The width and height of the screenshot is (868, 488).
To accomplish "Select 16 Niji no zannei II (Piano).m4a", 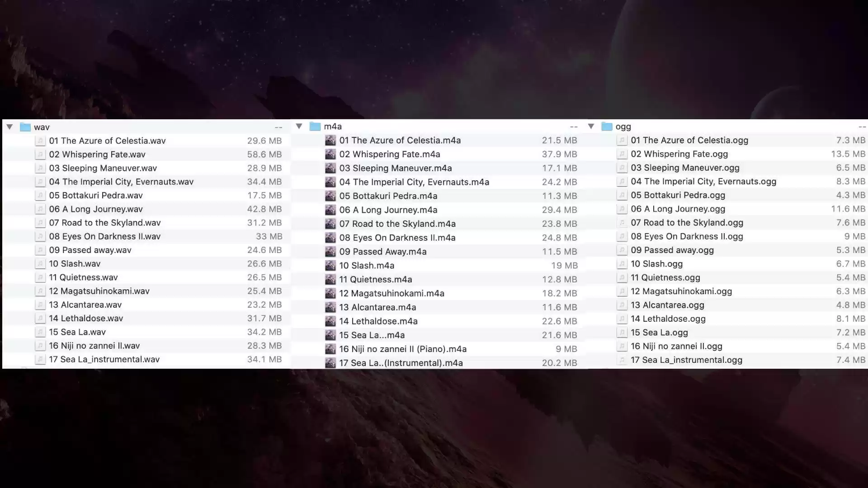I will pyautogui.click(x=403, y=349).
